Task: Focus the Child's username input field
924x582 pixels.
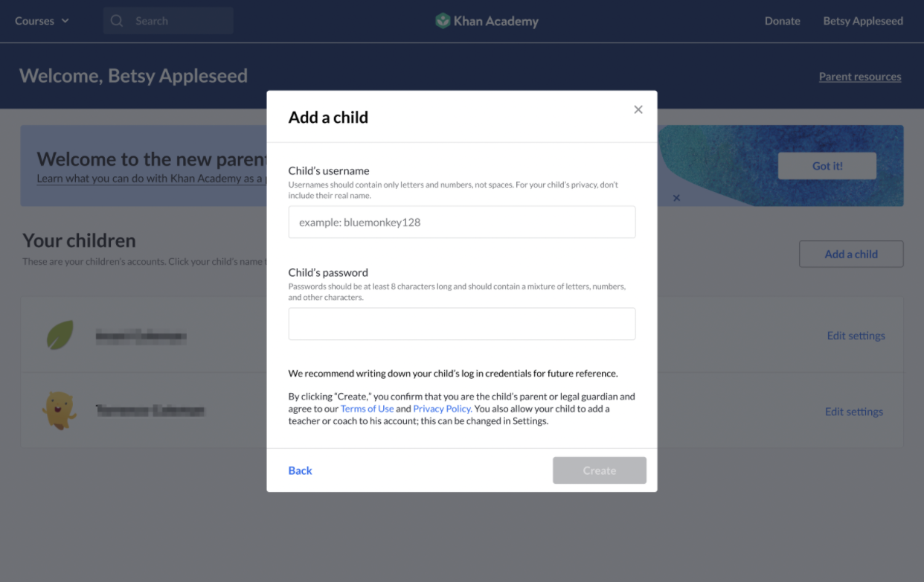Action: click(461, 222)
